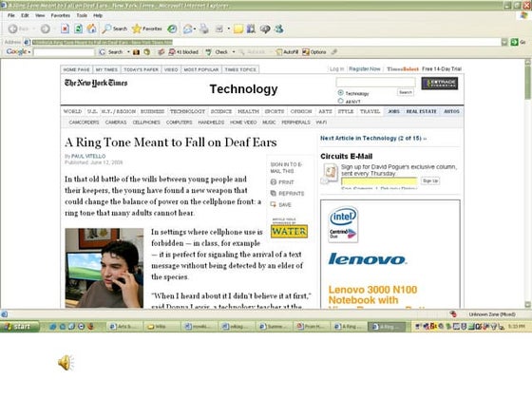Open the Search magnifier toolbar button
Viewport: 532px width, 399px height.
pyautogui.click(x=115, y=28)
